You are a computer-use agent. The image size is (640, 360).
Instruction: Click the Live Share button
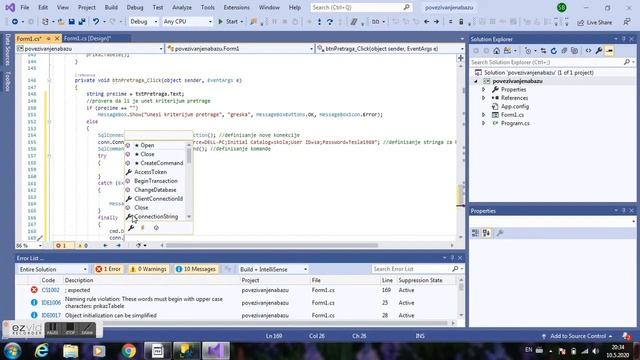coord(594,22)
